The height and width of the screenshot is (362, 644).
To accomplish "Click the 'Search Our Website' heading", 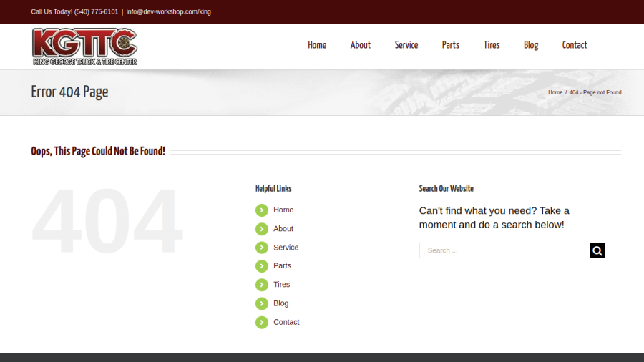I will coord(446,189).
